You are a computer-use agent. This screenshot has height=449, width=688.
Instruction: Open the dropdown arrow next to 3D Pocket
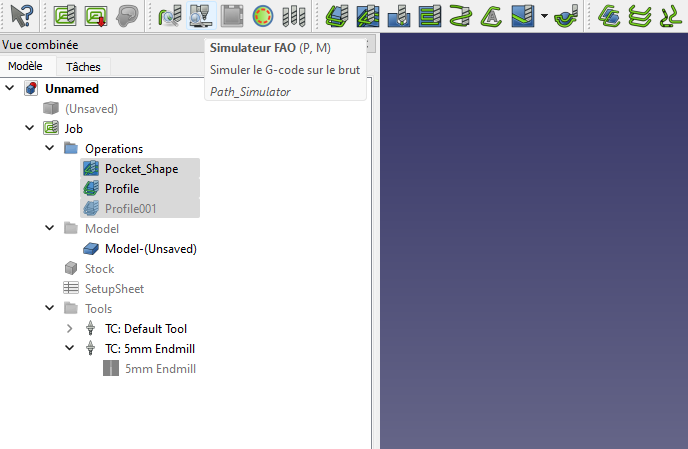(x=544, y=16)
